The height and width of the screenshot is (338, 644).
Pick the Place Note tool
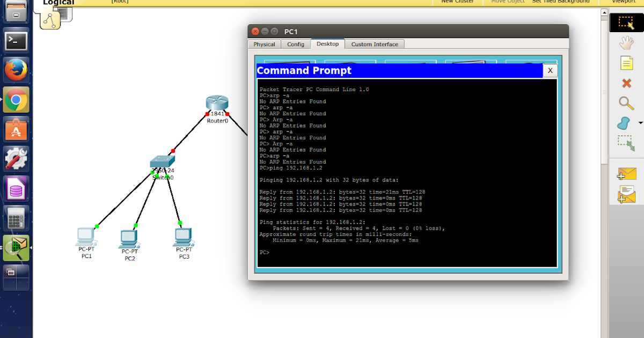coord(626,63)
